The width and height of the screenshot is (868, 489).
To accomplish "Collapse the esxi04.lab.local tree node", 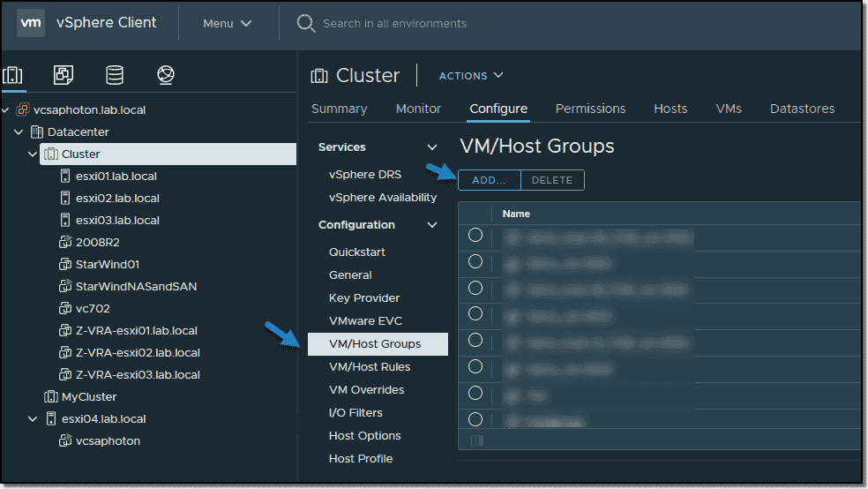I will [33, 419].
